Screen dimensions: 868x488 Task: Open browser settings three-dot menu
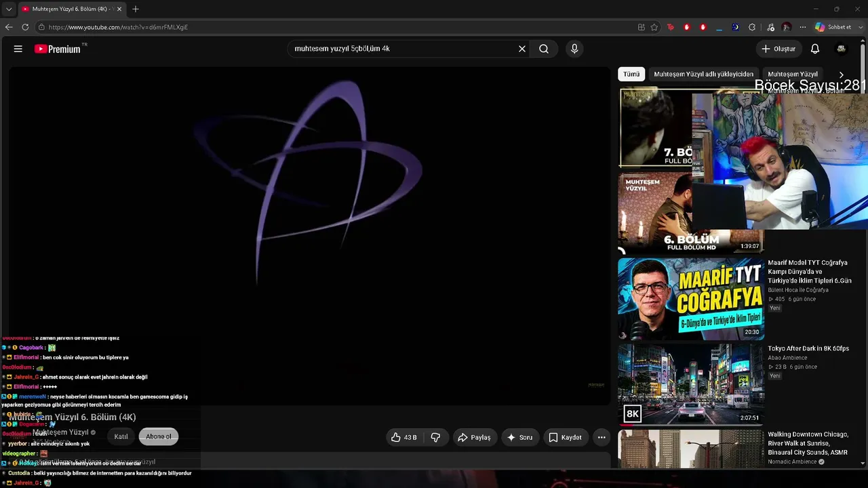coord(803,27)
